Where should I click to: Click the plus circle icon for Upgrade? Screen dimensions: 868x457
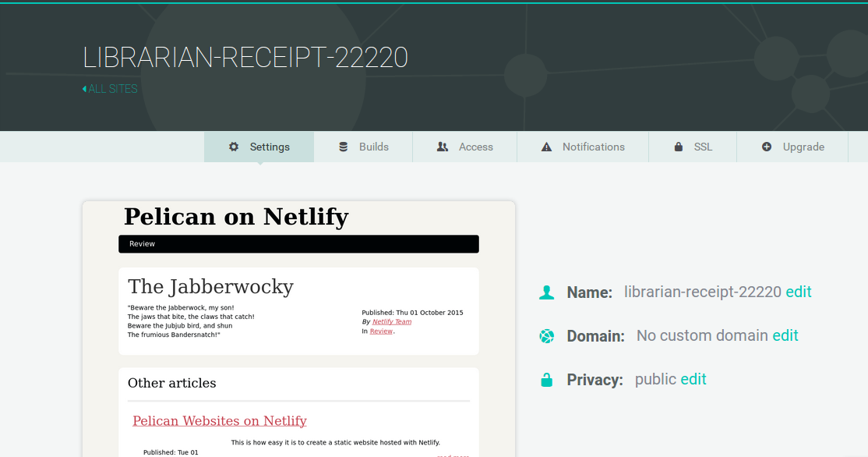coord(767,147)
